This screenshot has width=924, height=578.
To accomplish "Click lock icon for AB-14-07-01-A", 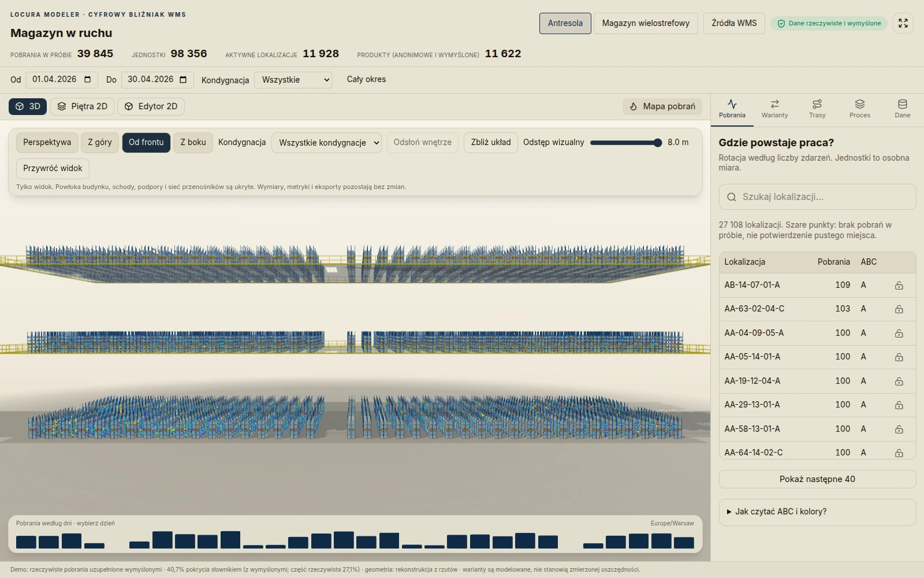I will tap(899, 286).
